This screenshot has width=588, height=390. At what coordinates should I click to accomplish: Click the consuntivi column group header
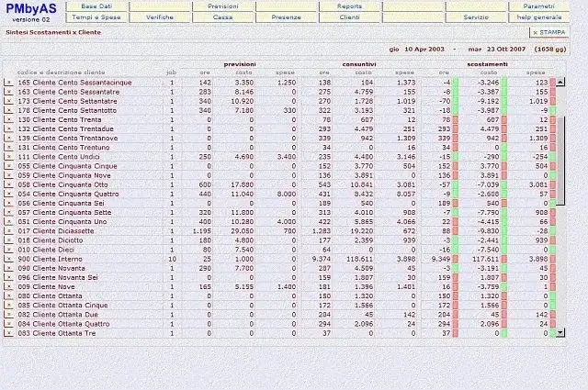pyautogui.click(x=359, y=64)
